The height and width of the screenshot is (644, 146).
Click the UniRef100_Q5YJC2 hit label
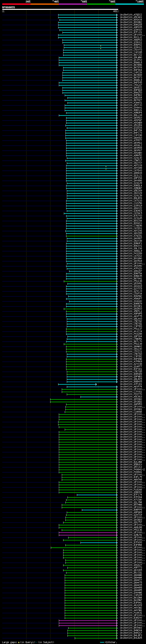pyautogui.click(x=131, y=467)
